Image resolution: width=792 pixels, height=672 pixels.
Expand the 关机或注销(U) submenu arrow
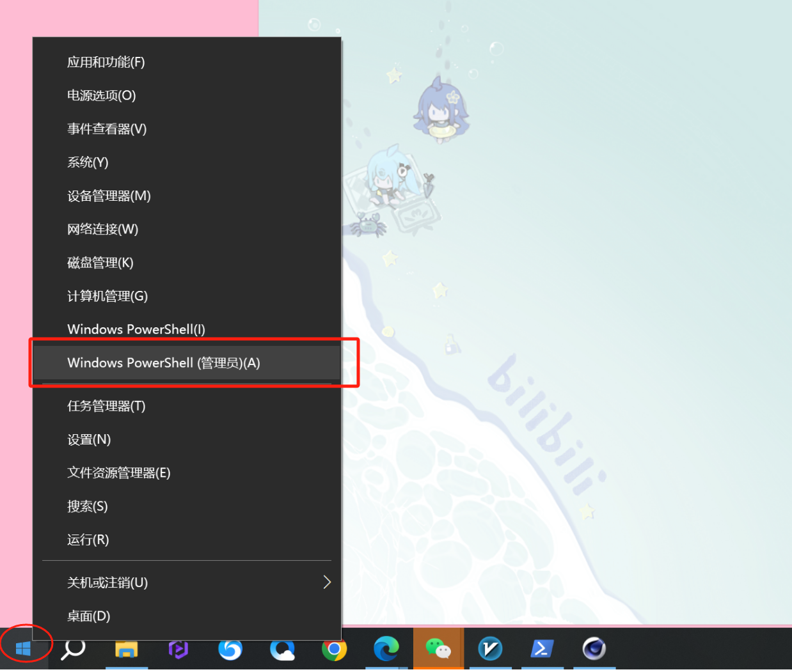click(x=326, y=582)
